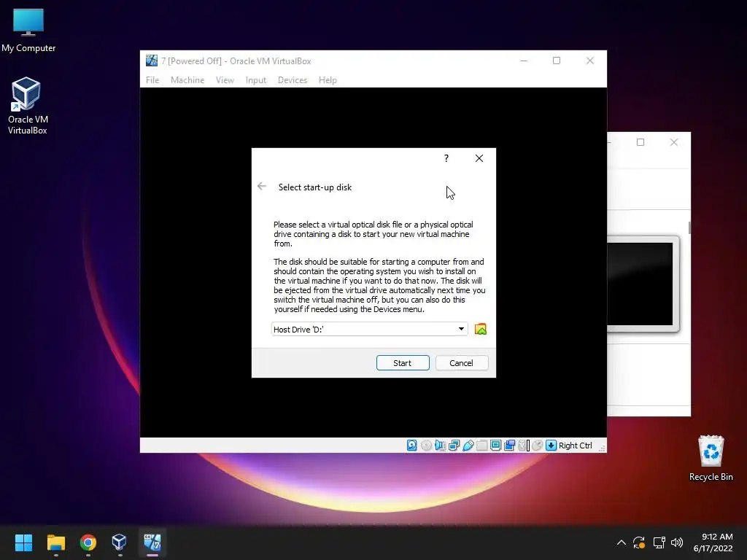Select the Recycle Bin desktop icon
747x560 pixels.
pyautogui.click(x=711, y=458)
